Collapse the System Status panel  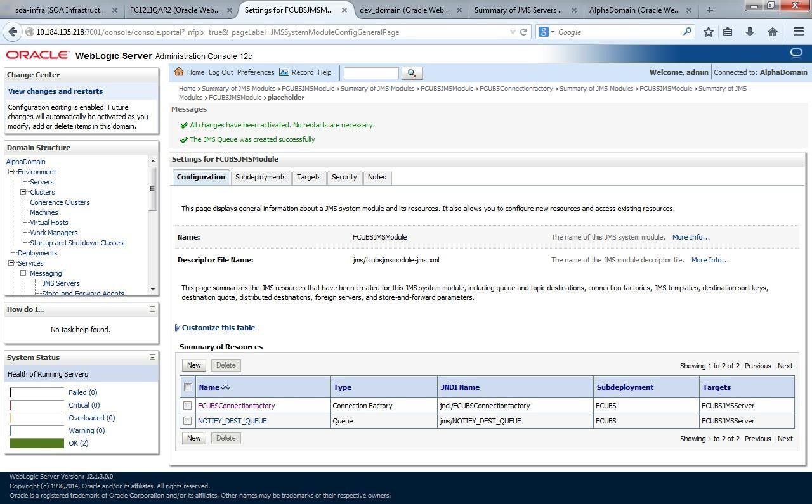click(152, 358)
